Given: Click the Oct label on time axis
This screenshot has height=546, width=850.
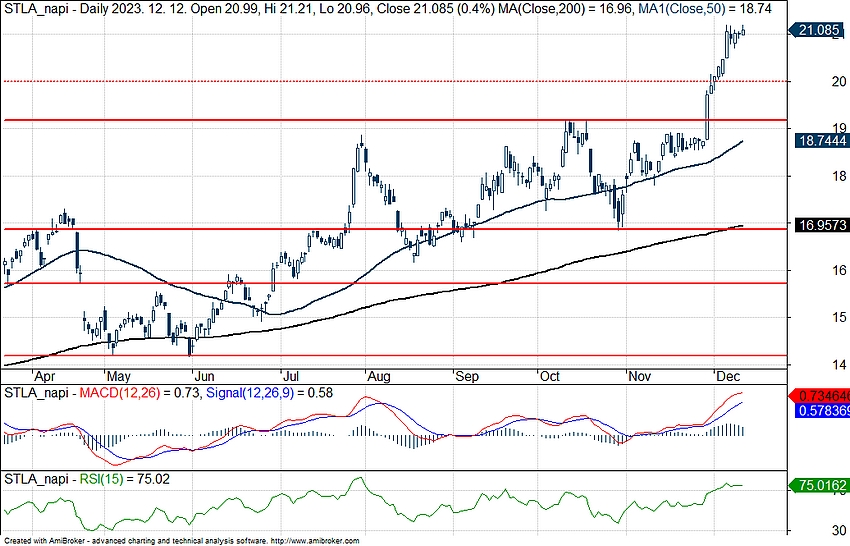Looking at the screenshot, I should (550, 376).
